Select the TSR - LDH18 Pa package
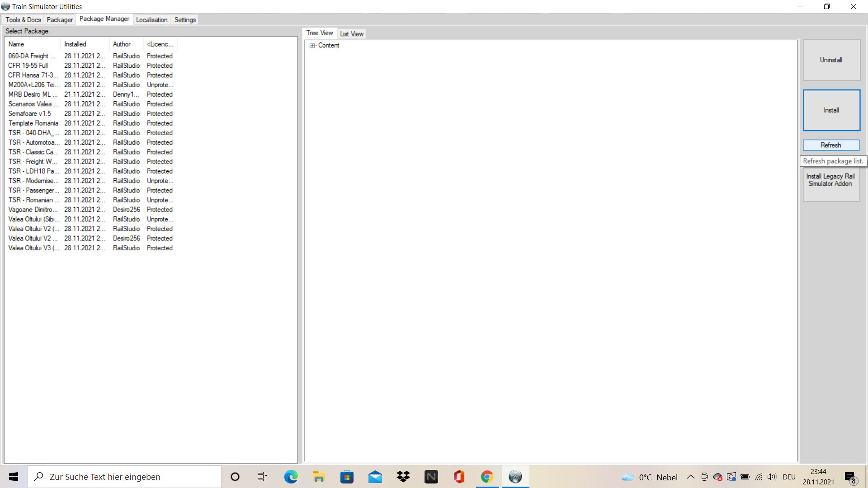The height and width of the screenshot is (488, 868). click(90, 171)
